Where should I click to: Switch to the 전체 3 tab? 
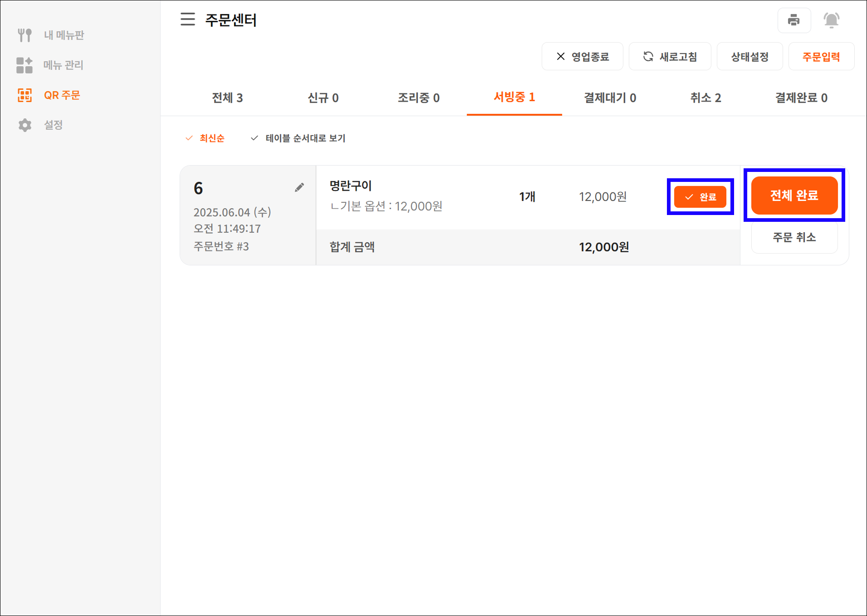227,98
